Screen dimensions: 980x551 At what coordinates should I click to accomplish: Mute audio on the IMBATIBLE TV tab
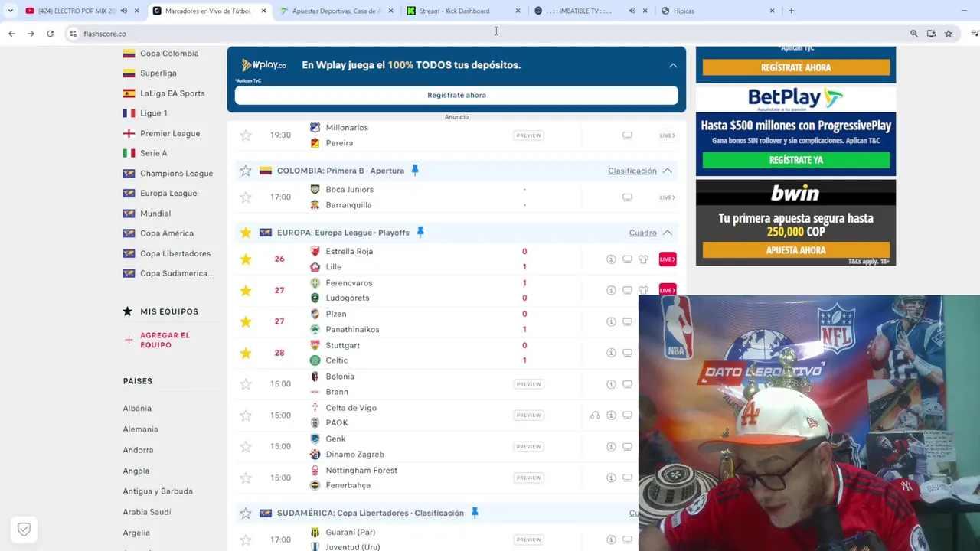tap(632, 11)
